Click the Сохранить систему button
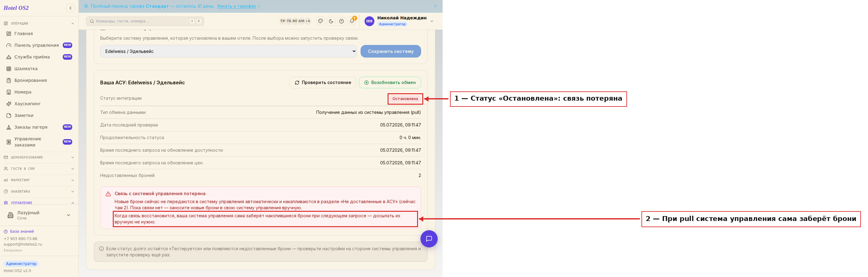 (391, 51)
